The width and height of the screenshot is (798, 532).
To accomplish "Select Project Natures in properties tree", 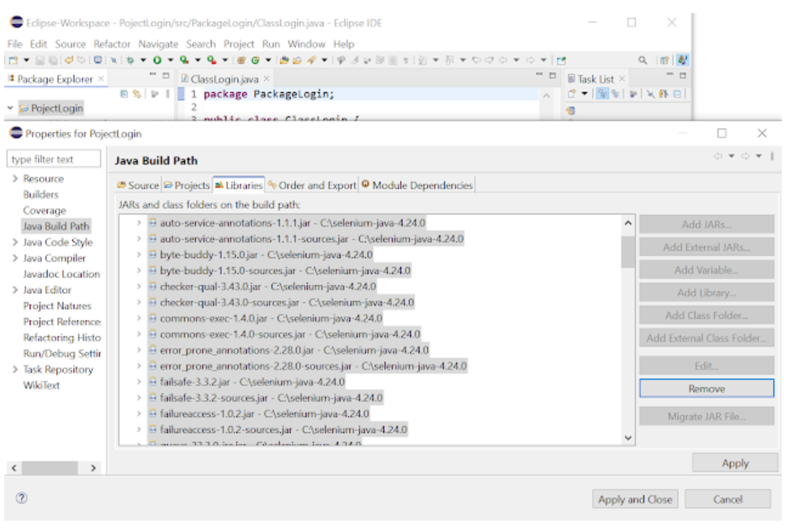I will (58, 305).
